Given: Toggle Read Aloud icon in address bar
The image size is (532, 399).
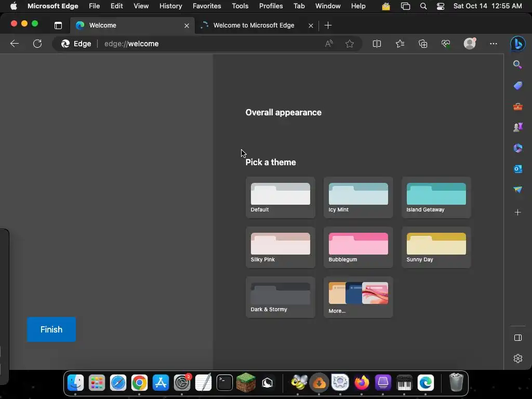Looking at the screenshot, I should coord(329,44).
